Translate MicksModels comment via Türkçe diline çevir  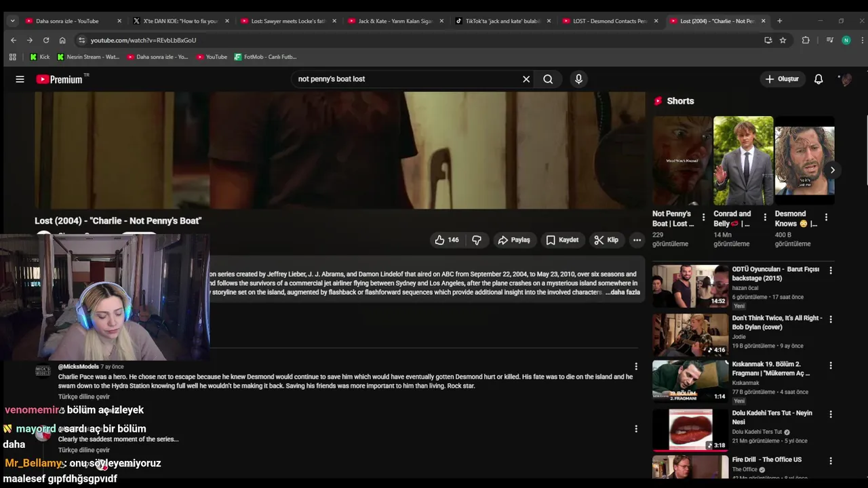click(x=84, y=397)
